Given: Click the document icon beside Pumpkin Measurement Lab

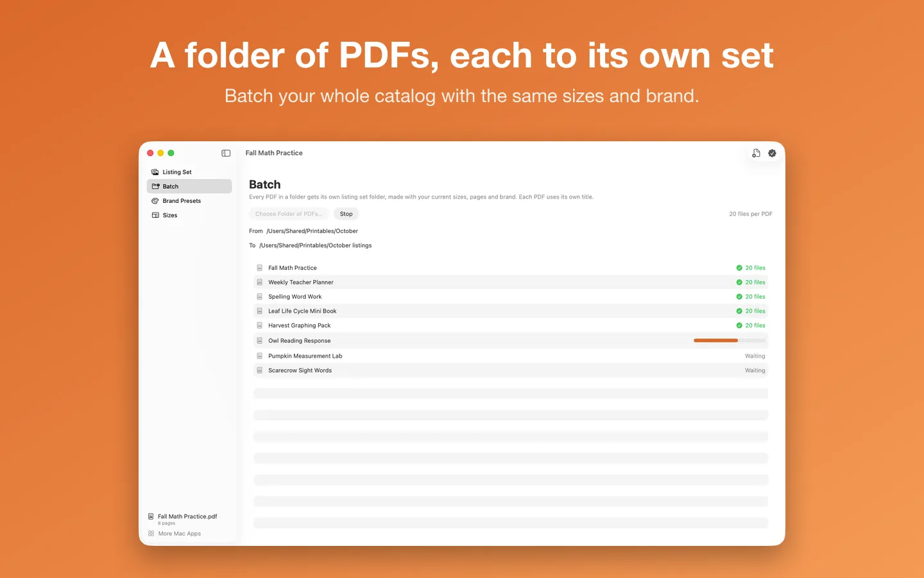Looking at the screenshot, I should pyautogui.click(x=259, y=356).
